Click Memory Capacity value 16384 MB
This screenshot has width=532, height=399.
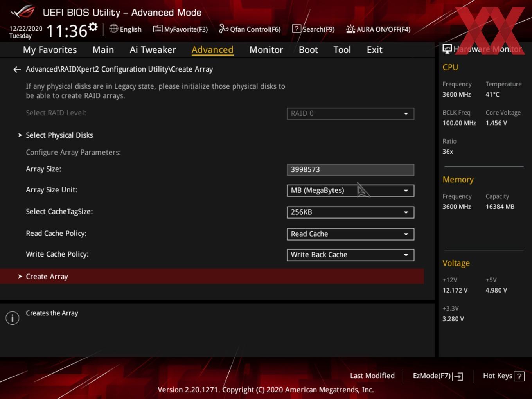pos(500,207)
